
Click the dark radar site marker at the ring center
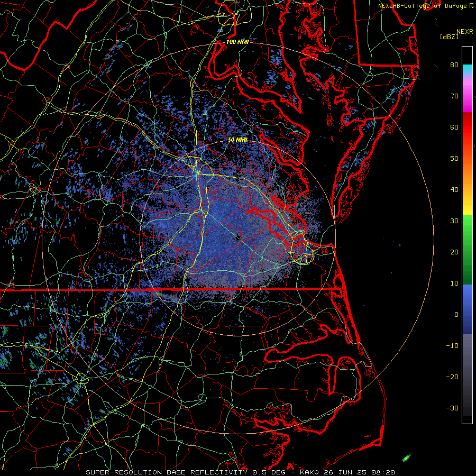point(239,238)
